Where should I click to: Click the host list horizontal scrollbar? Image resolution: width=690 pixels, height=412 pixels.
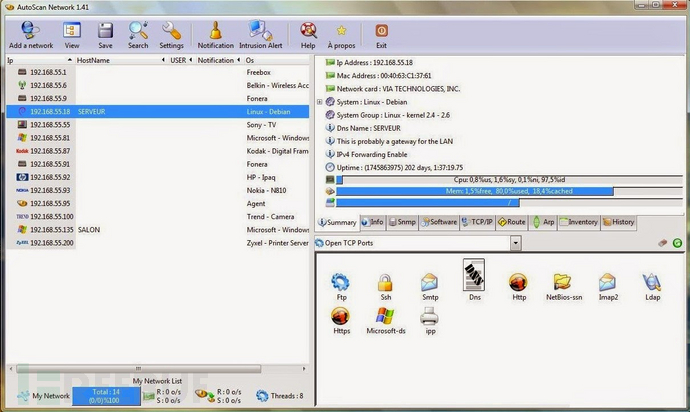coord(139,368)
